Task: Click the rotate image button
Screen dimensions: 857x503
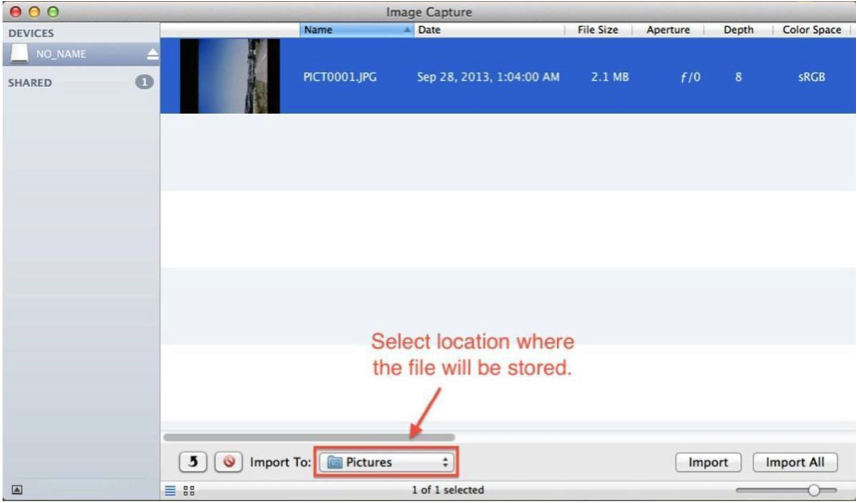Action: (193, 462)
